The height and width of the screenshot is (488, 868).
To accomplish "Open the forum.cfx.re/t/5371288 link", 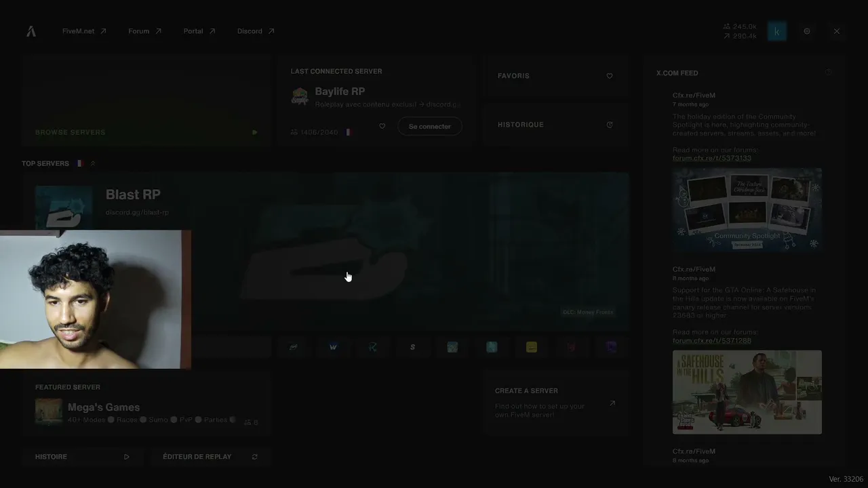I will (x=712, y=341).
